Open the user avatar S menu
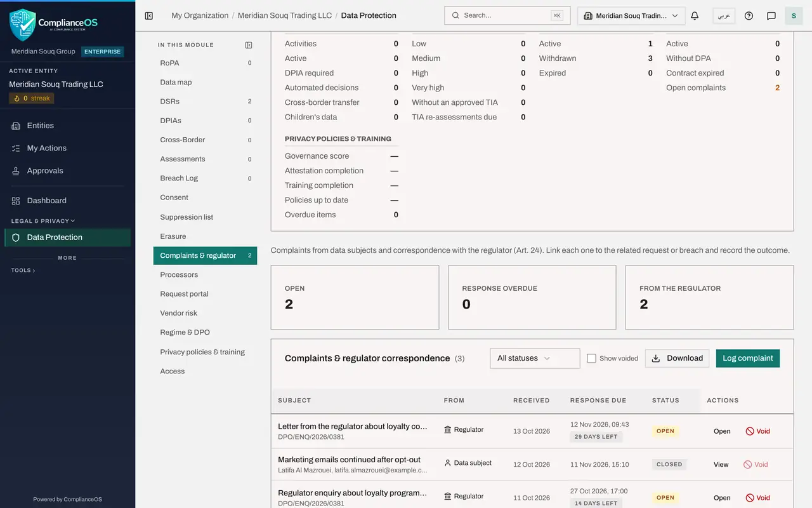 [x=794, y=16]
